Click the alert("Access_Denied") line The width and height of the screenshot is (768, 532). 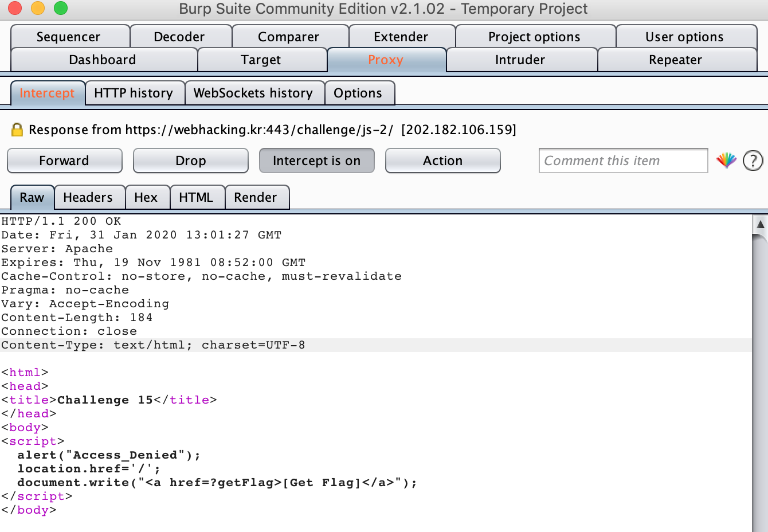click(x=109, y=455)
